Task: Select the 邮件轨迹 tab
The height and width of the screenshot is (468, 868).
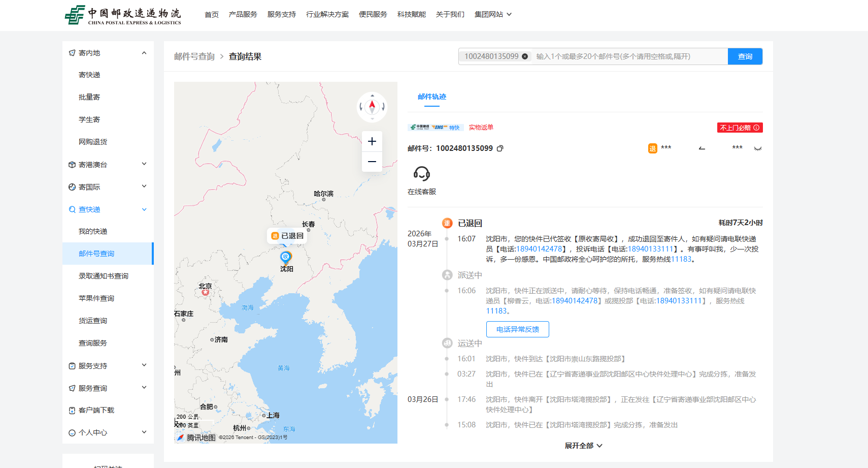Action: (432, 97)
